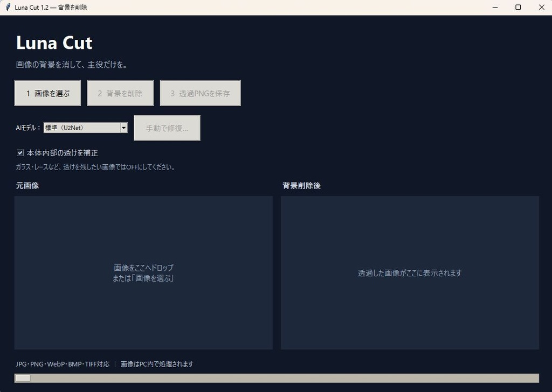Click the '1 画像を選ぶ' button
Viewport: 552px width, 392px height.
tap(47, 93)
